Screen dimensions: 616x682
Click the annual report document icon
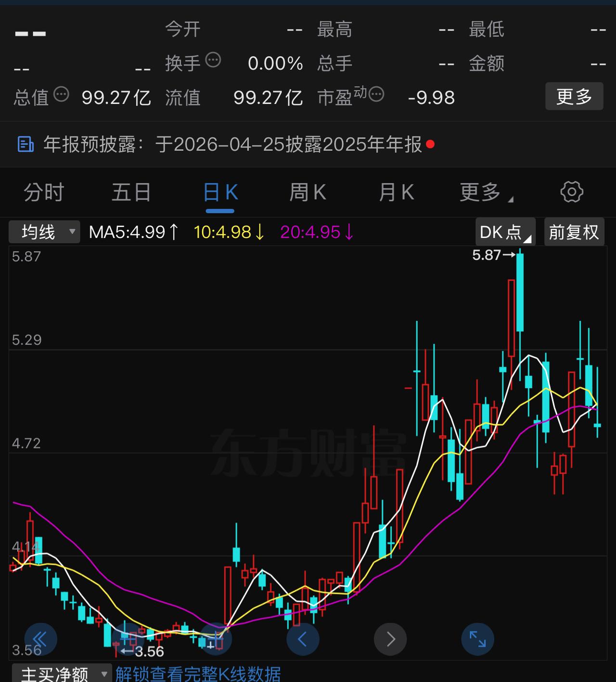pos(25,144)
